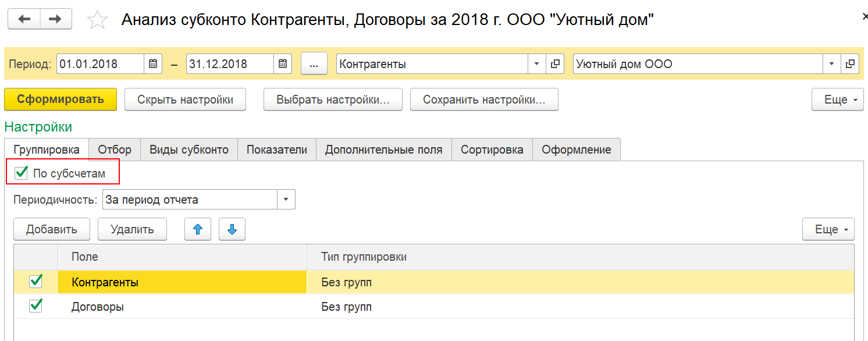Expand the Уютный дом ООО organization dropdown

[831, 64]
